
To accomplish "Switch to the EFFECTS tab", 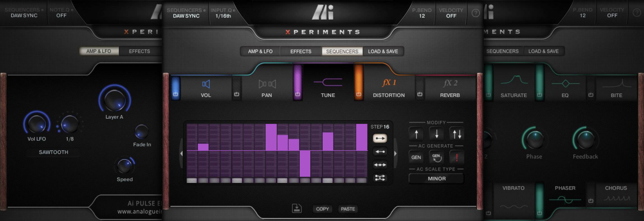I will [x=301, y=51].
